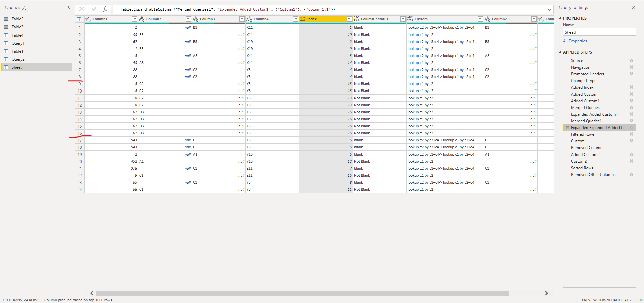Screen dimensions: 644x303
Task: Collapse the Queries pane with chevron
Action: (68, 7)
